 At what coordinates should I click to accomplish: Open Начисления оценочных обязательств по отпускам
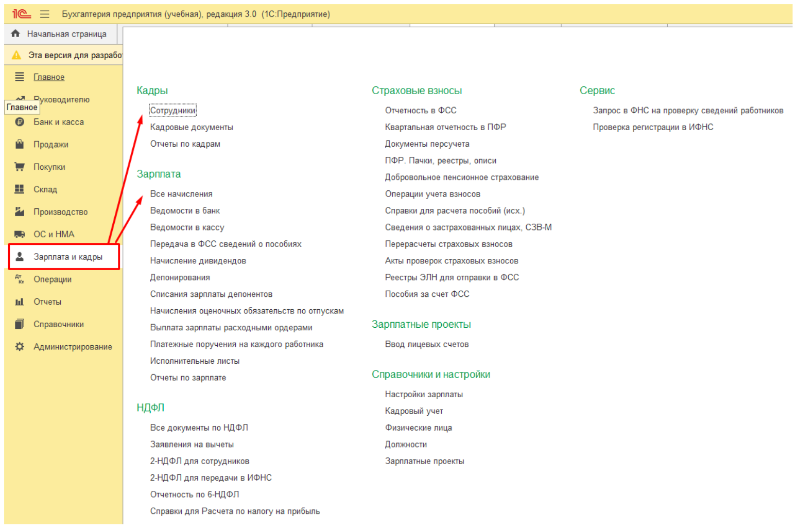click(x=247, y=311)
